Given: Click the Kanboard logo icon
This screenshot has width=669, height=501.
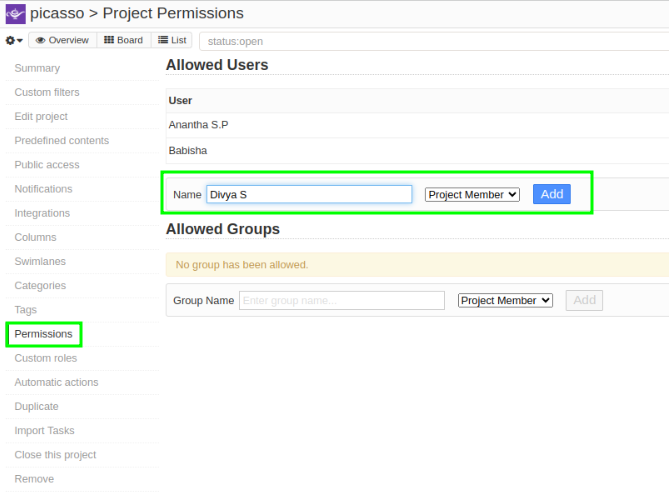Looking at the screenshot, I should tap(15, 14).
